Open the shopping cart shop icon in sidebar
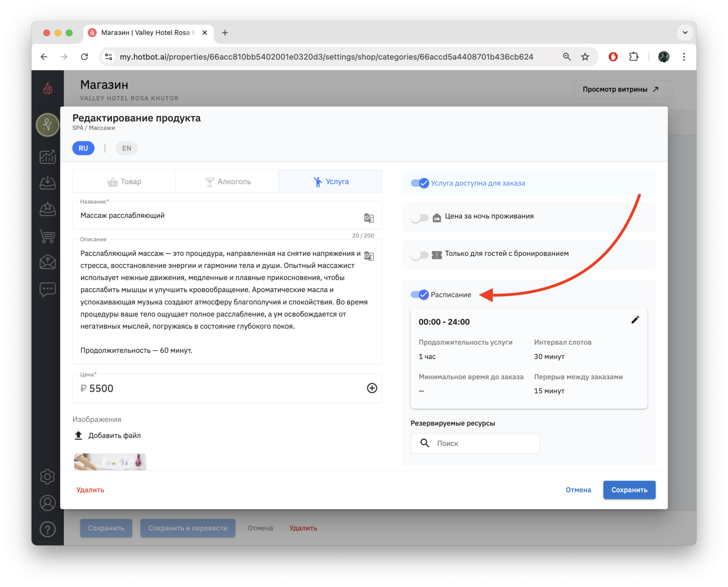The width and height of the screenshot is (728, 587). [48, 236]
